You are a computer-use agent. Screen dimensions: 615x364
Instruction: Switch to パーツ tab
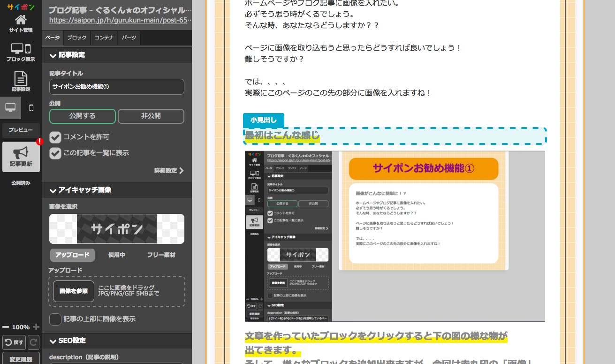(129, 38)
